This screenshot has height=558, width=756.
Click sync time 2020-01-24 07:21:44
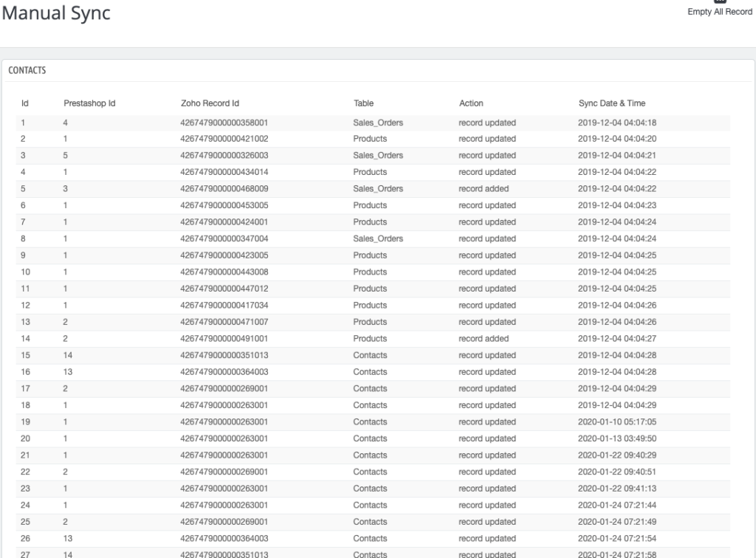(617, 505)
